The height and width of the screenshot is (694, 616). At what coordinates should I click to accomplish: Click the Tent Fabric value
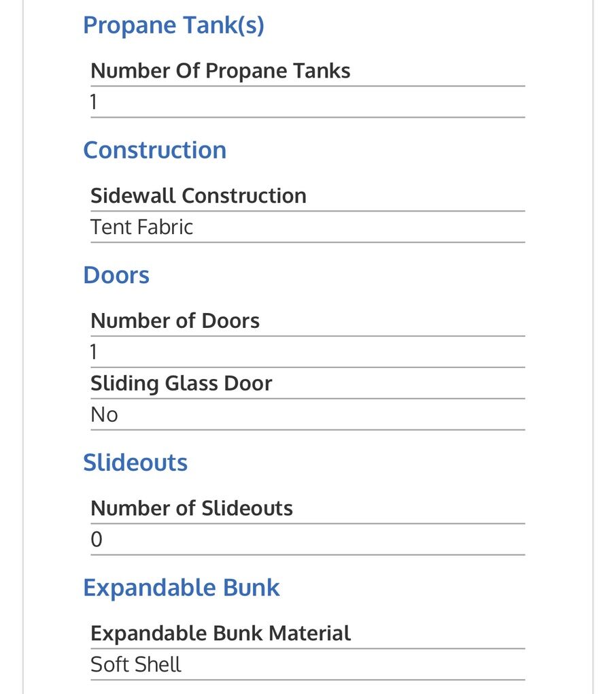coord(141,227)
